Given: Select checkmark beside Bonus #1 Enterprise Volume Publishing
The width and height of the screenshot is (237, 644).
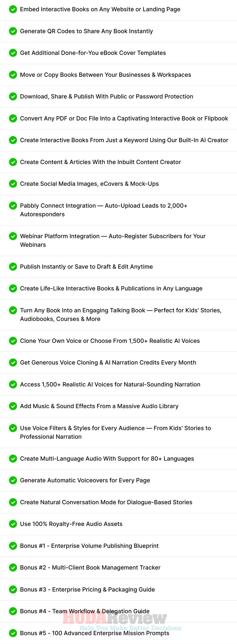Looking at the screenshot, I should (x=13, y=546).
